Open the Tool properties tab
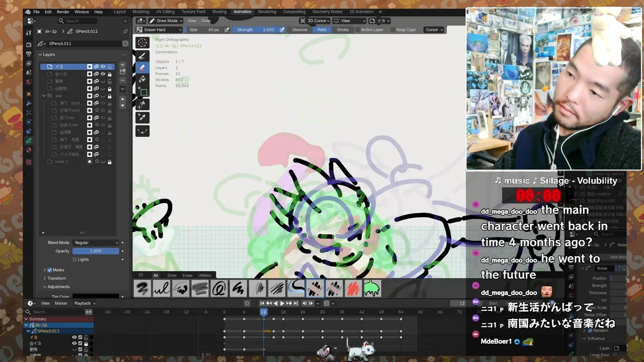The image size is (644, 362). [x=29, y=32]
